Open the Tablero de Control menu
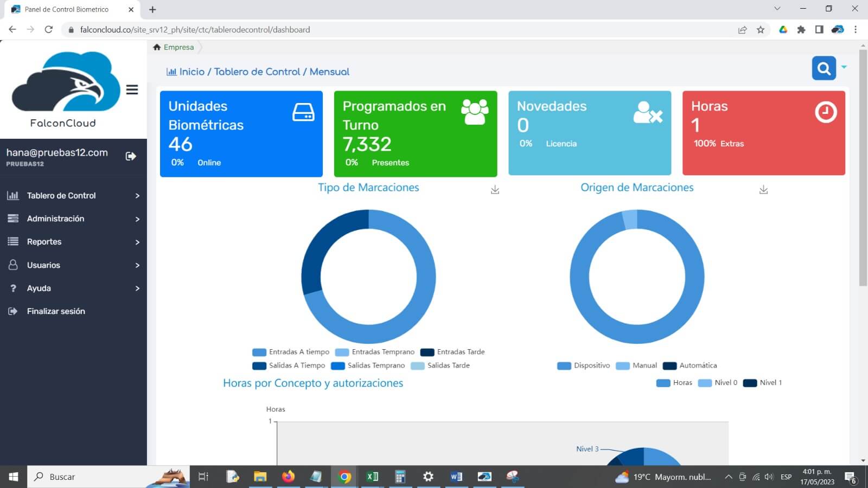This screenshot has height=488, width=868. [x=73, y=196]
